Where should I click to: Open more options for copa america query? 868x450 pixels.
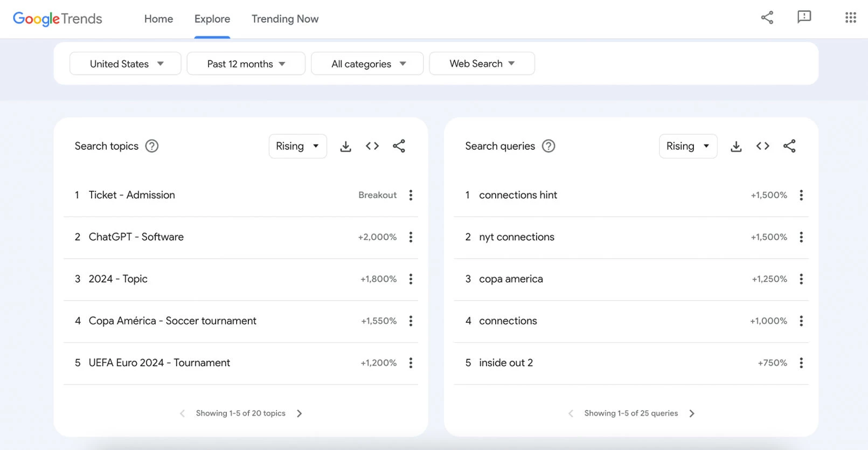coord(801,279)
